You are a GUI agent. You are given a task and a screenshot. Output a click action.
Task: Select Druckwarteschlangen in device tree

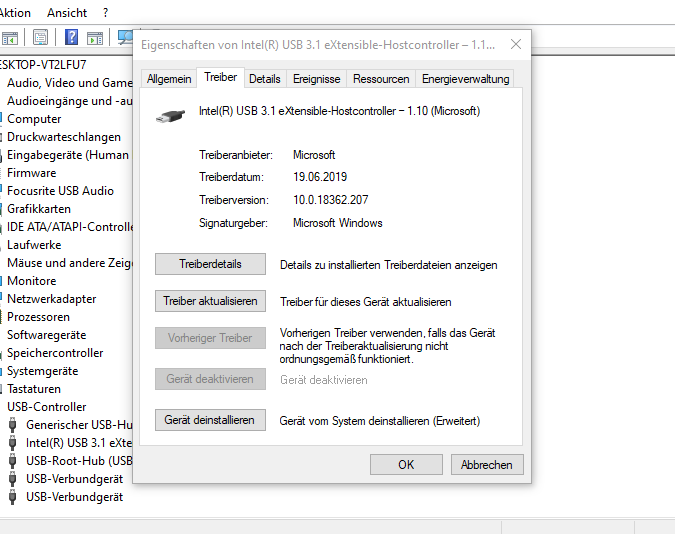(64, 137)
